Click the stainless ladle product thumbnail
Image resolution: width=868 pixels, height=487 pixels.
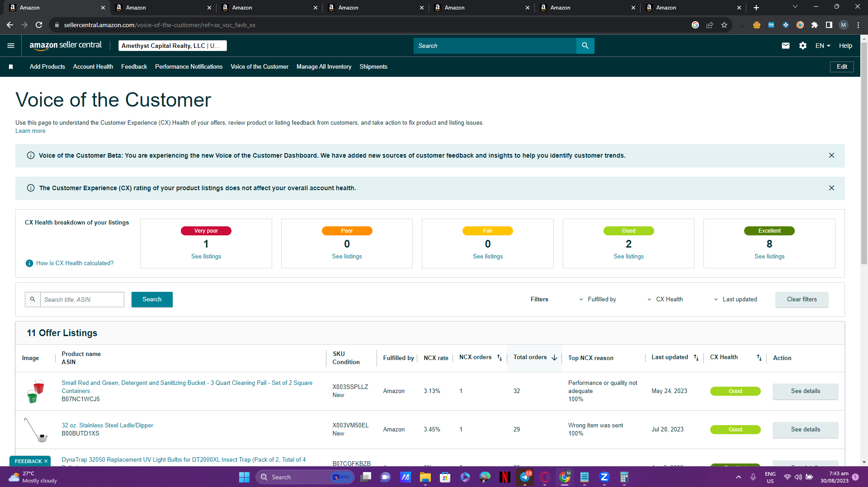pyautogui.click(x=36, y=430)
